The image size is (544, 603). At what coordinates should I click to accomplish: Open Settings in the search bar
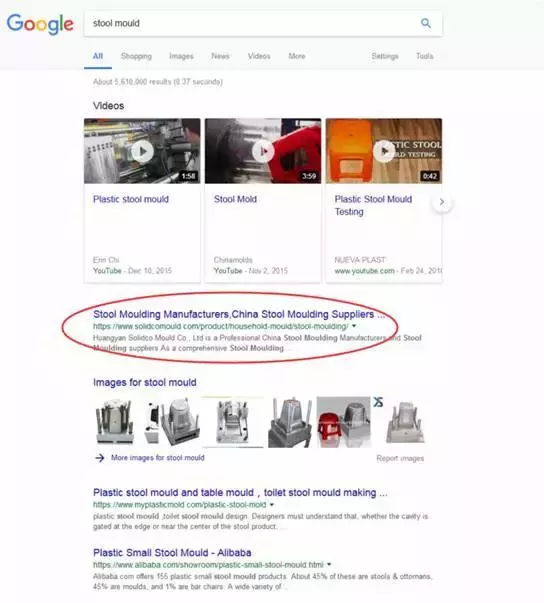click(x=385, y=56)
